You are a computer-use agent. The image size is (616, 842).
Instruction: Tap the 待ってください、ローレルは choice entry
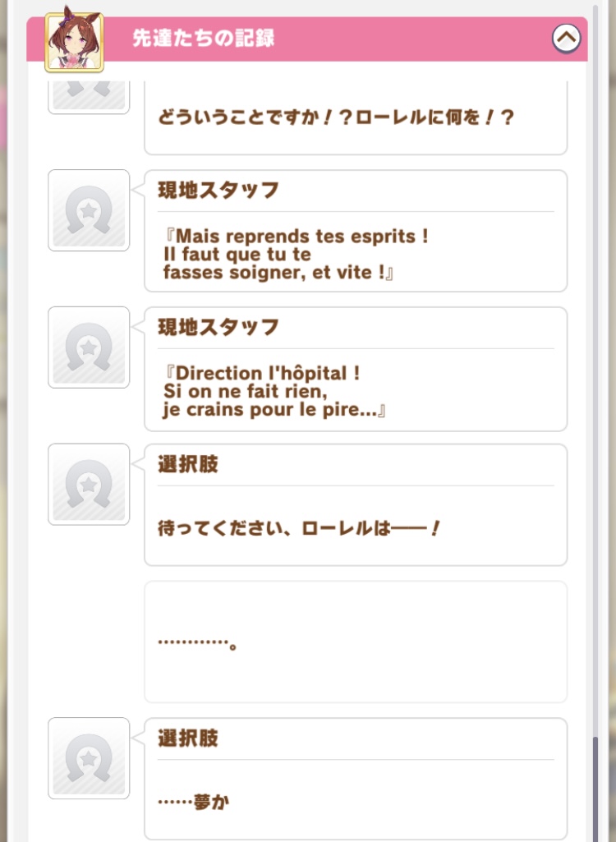(355, 504)
